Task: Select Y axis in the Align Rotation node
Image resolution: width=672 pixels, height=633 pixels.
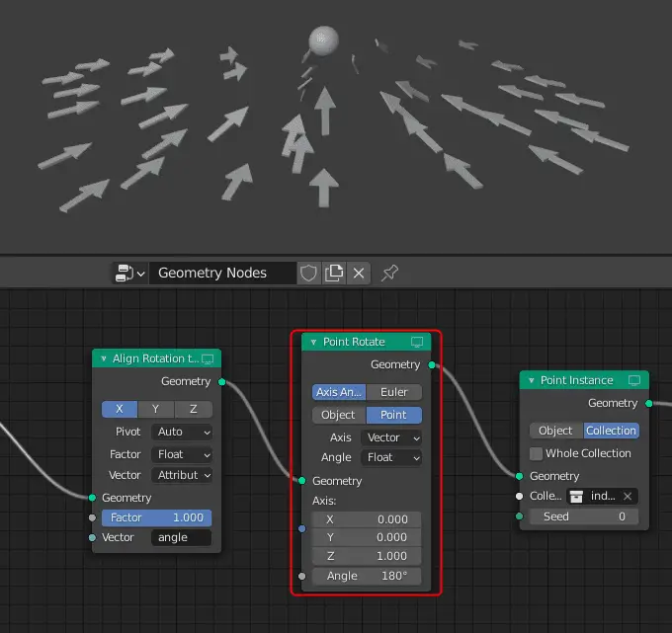Action: [156, 409]
